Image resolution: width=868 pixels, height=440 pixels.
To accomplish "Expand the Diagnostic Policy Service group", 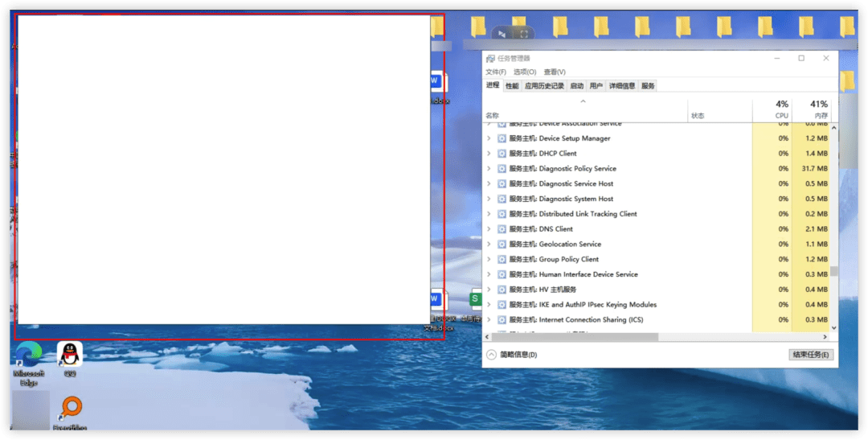I will point(489,168).
